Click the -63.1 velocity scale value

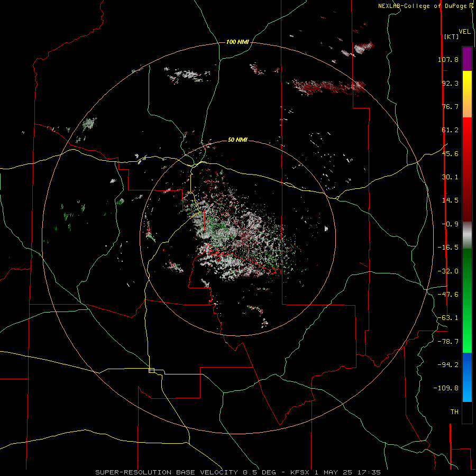[x=448, y=318]
